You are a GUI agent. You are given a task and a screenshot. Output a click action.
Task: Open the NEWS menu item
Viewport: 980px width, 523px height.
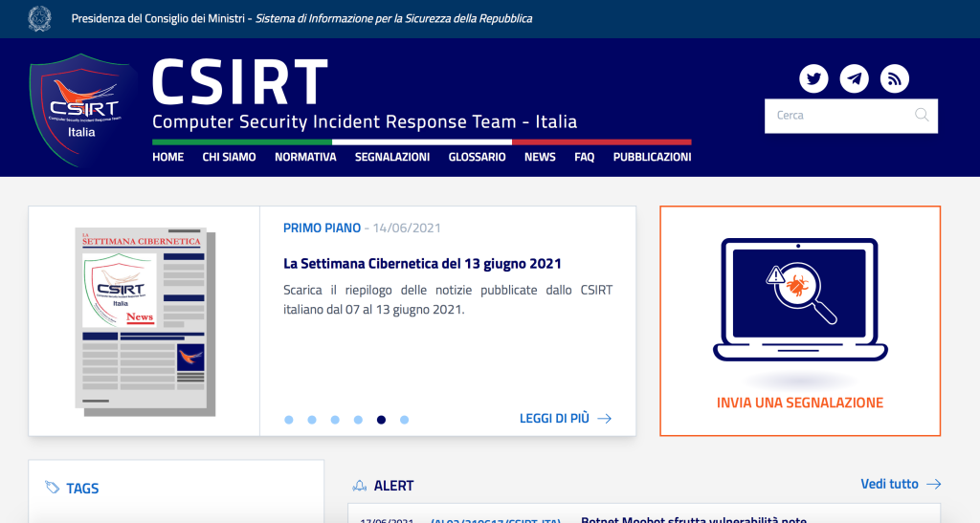tap(540, 157)
